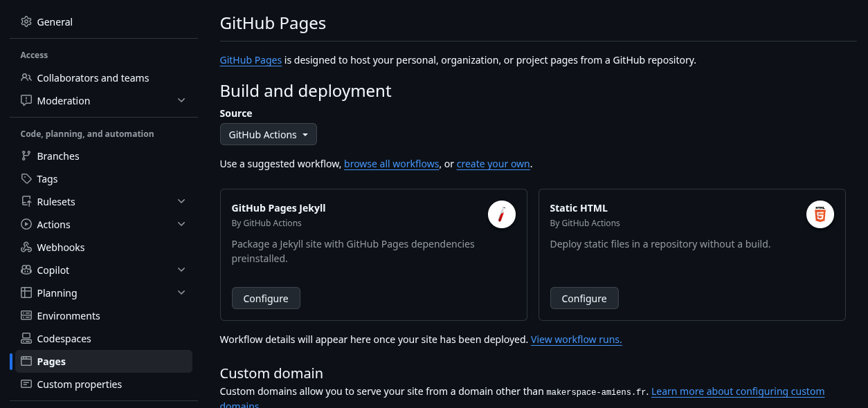Click the Jekyll test tube logo
Screen dimensions: 868x408
(502, 214)
